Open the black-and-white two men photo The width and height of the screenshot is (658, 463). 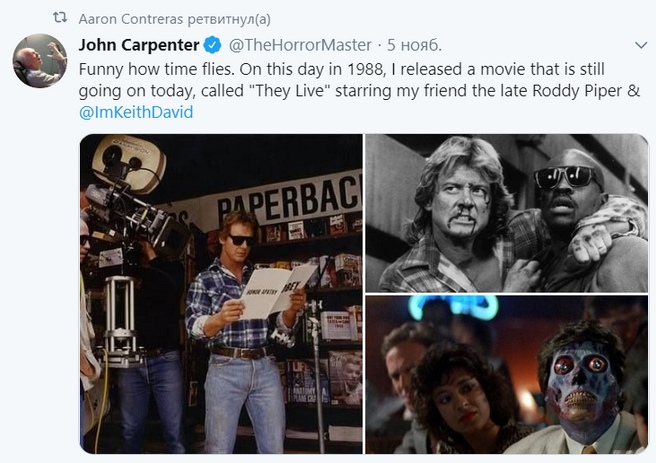coord(507,213)
